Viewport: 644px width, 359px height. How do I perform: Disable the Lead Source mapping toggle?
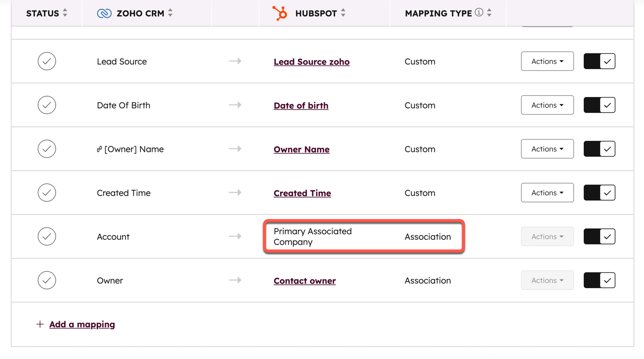(x=599, y=61)
